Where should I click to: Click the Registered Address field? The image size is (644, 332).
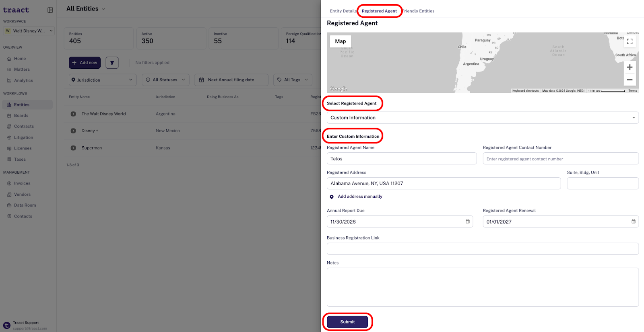pyautogui.click(x=444, y=183)
